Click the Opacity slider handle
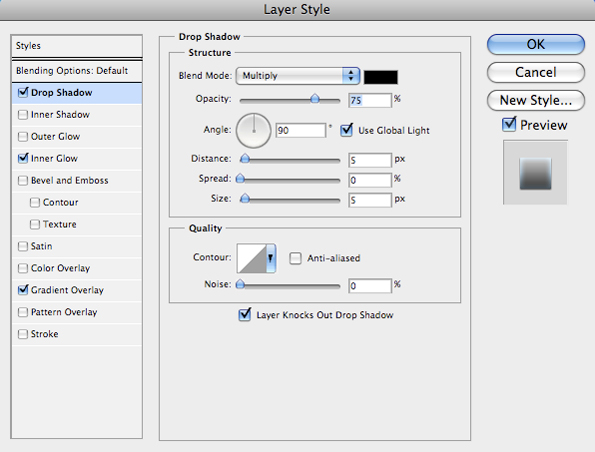 coord(315,99)
